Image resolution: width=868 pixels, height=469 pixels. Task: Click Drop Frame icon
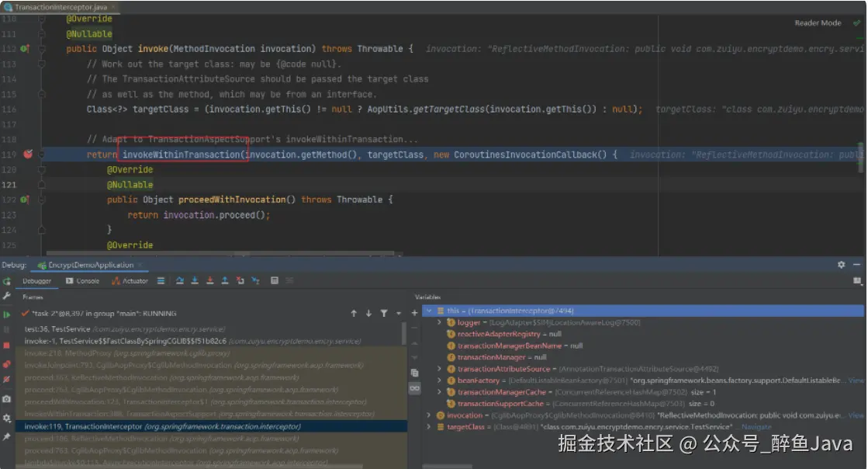point(240,281)
